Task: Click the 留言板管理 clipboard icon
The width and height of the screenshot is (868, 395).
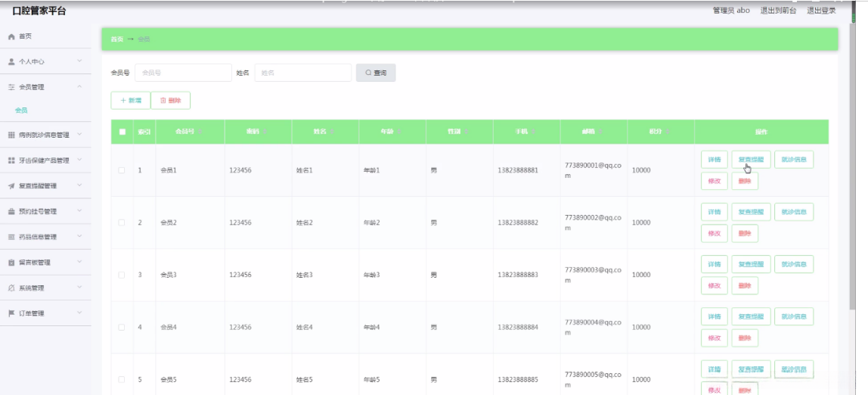Action: coord(11,263)
